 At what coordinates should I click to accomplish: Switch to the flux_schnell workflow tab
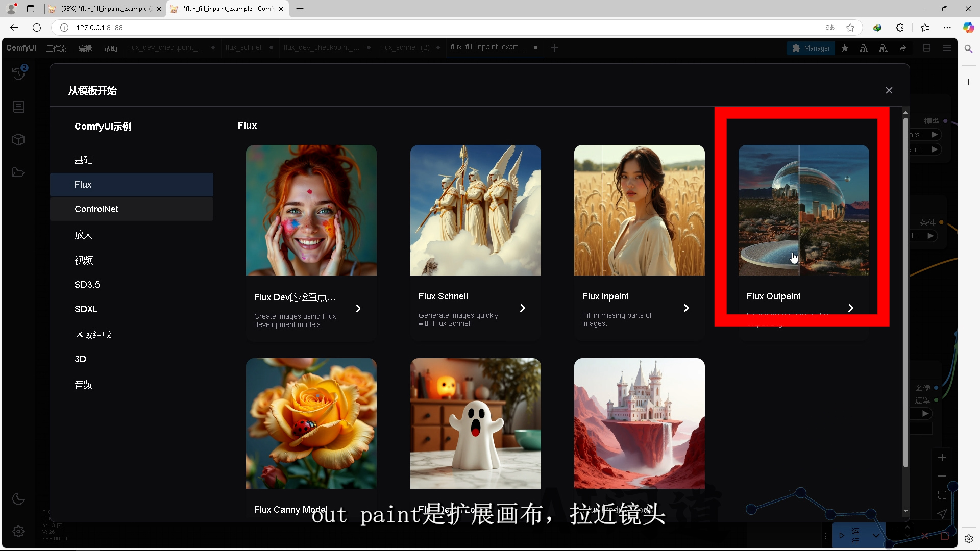(x=244, y=48)
